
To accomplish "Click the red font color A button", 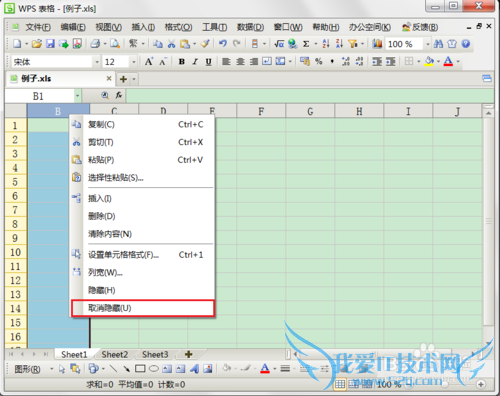I will tap(448, 61).
